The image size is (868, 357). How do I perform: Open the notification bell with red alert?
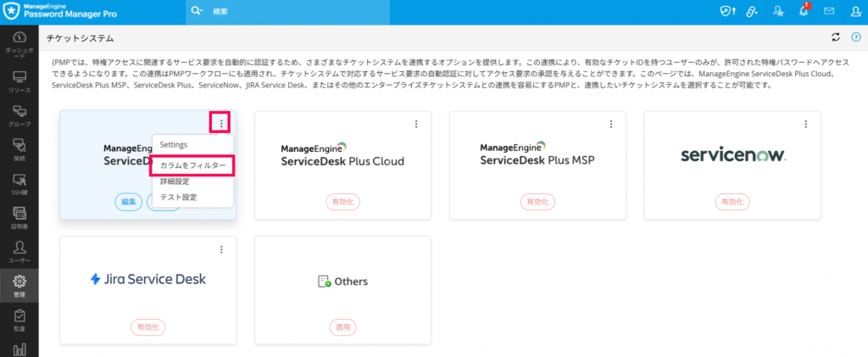(804, 10)
